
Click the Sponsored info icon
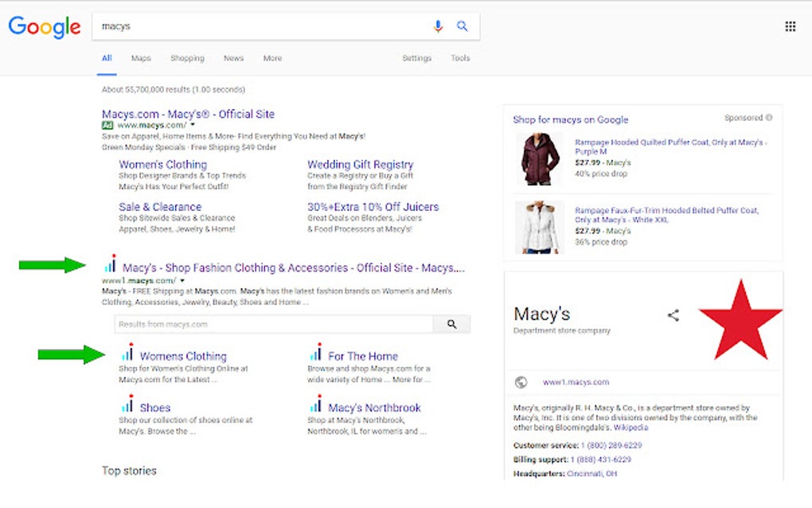769,118
